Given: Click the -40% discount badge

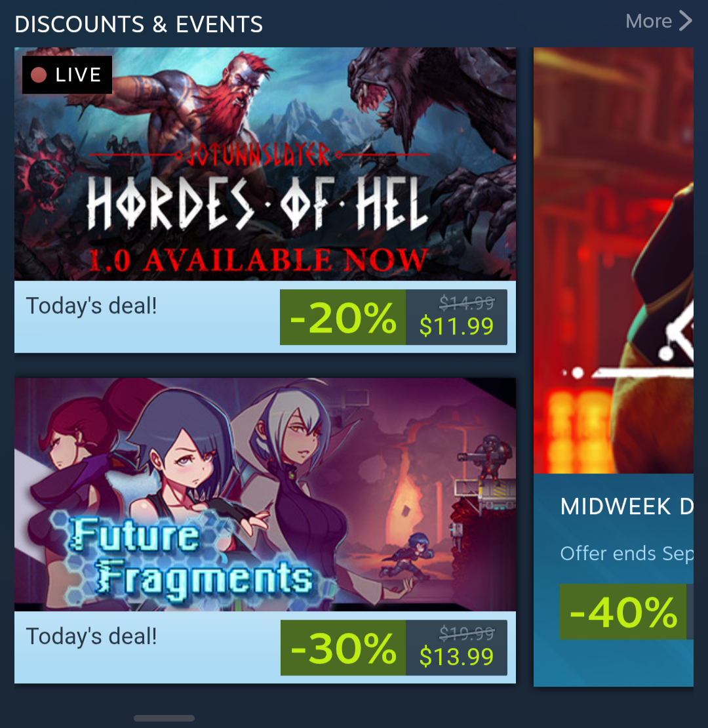Looking at the screenshot, I should click(623, 612).
